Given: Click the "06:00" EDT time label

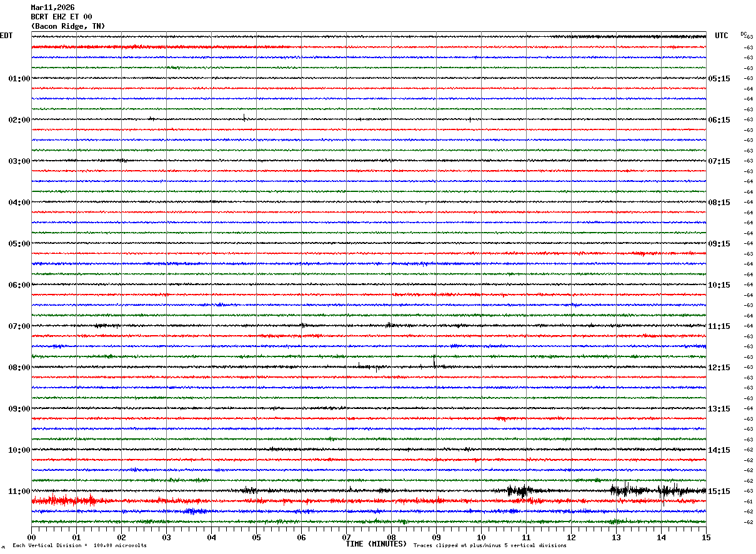Looking at the screenshot, I should (x=19, y=285).
